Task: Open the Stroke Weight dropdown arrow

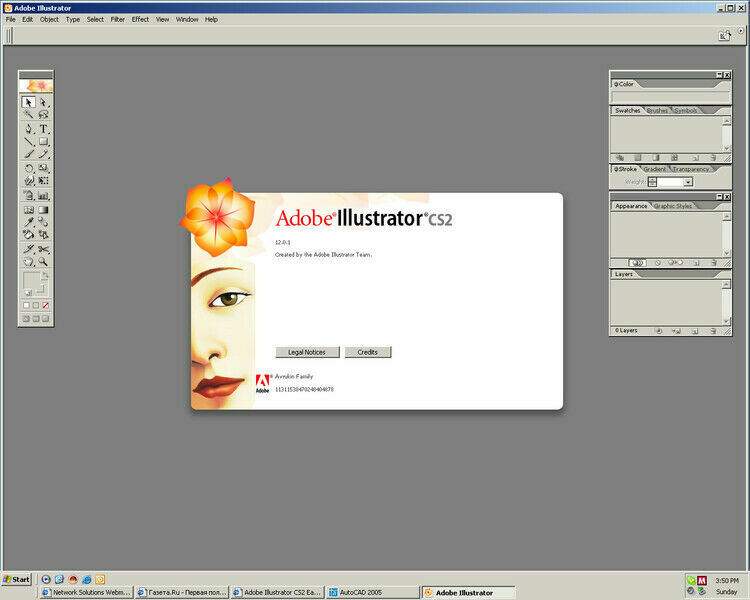Action: pyautogui.click(x=688, y=182)
